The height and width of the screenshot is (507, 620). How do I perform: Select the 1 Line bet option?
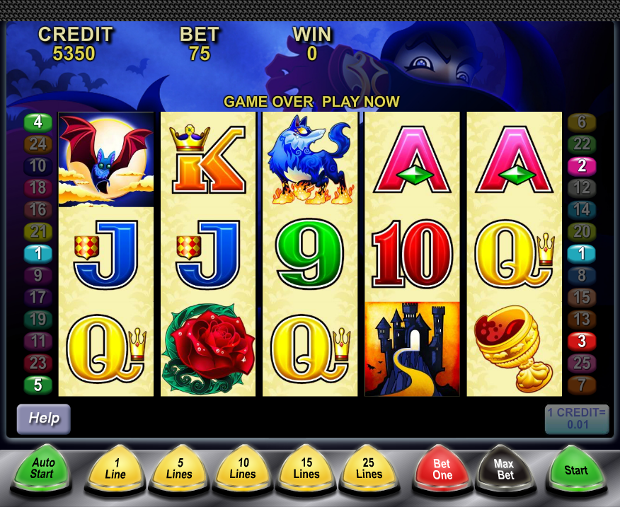pyautogui.click(x=115, y=469)
